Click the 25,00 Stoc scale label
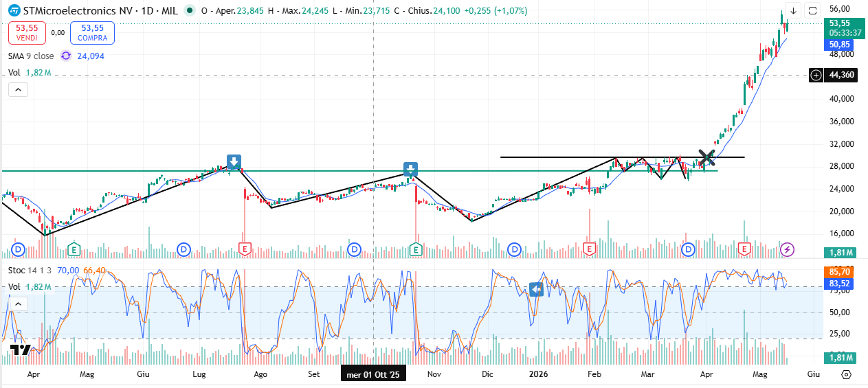This screenshot has height=388, width=868. point(840,334)
